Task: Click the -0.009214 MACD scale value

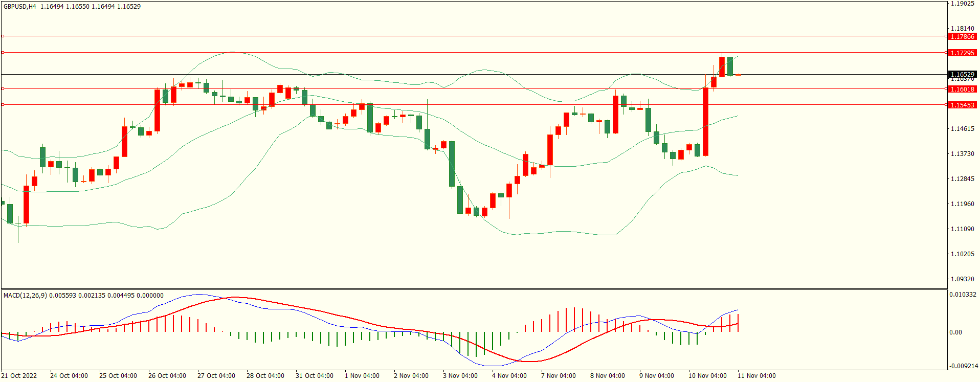Action: 963,366
